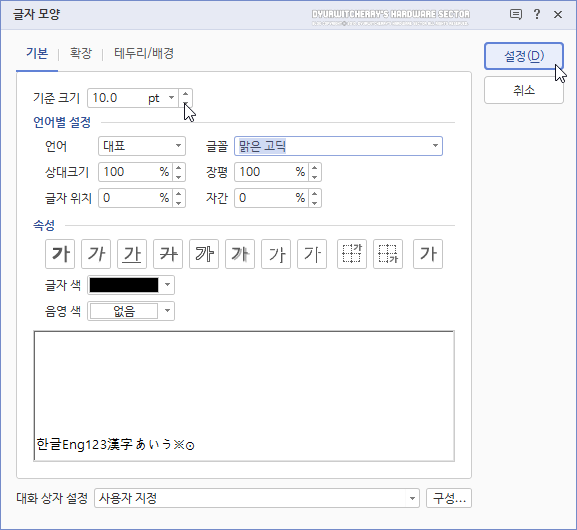Toggle the Engrave (음각) attribute button
577x530 pixels.
(312, 254)
